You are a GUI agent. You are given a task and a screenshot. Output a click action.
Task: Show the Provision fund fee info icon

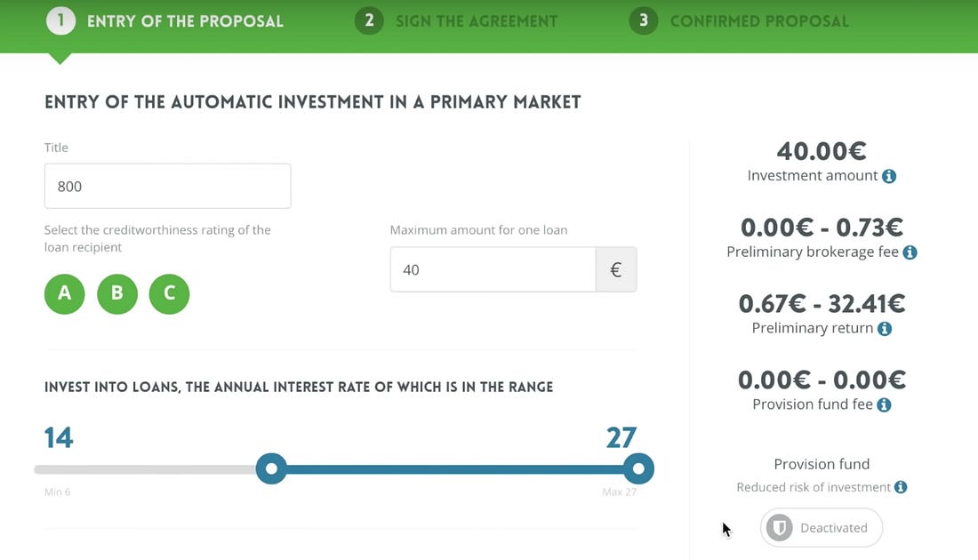point(884,404)
